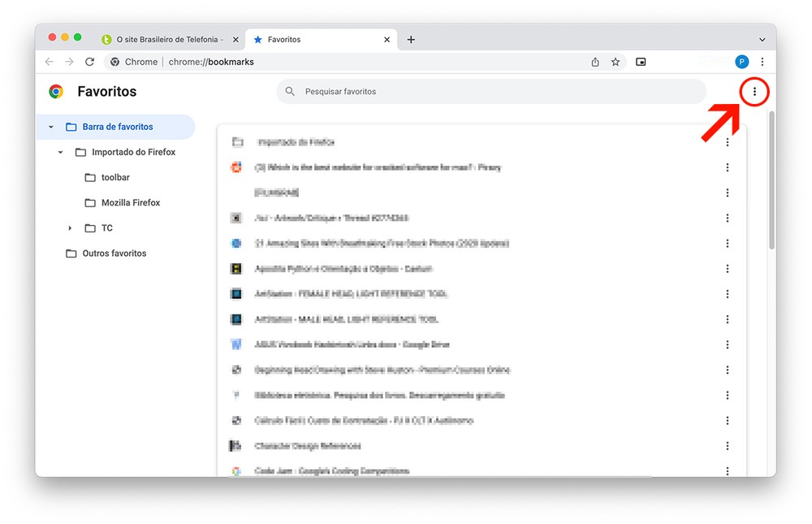Image resolution: width=812 pixels, height=524 pixels.
Task: Open a new tab with plus button
Action: coord(411,39)
